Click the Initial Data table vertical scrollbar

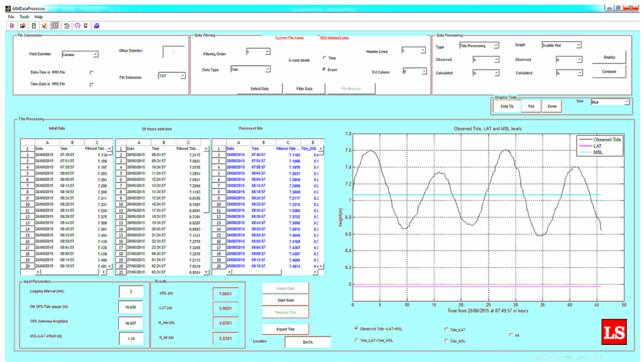[111, 207]
